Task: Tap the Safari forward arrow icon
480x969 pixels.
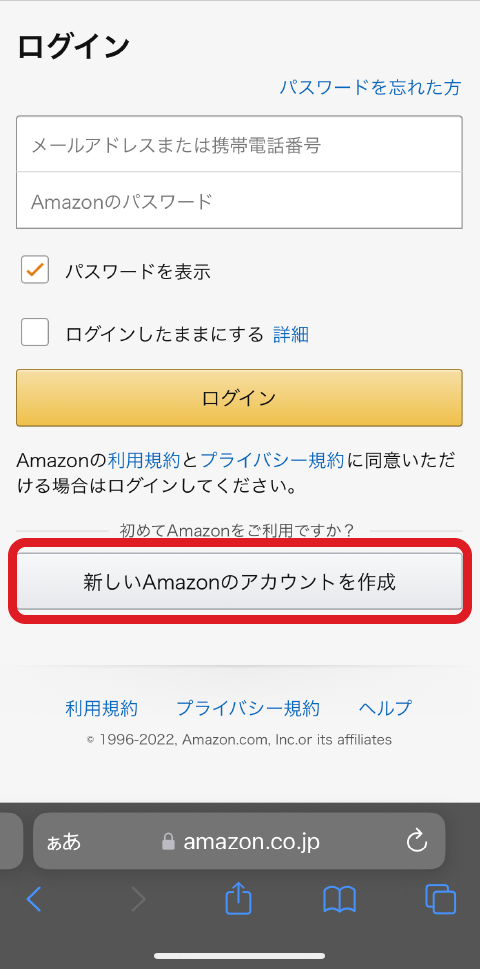Action: (x=138, y=900)
